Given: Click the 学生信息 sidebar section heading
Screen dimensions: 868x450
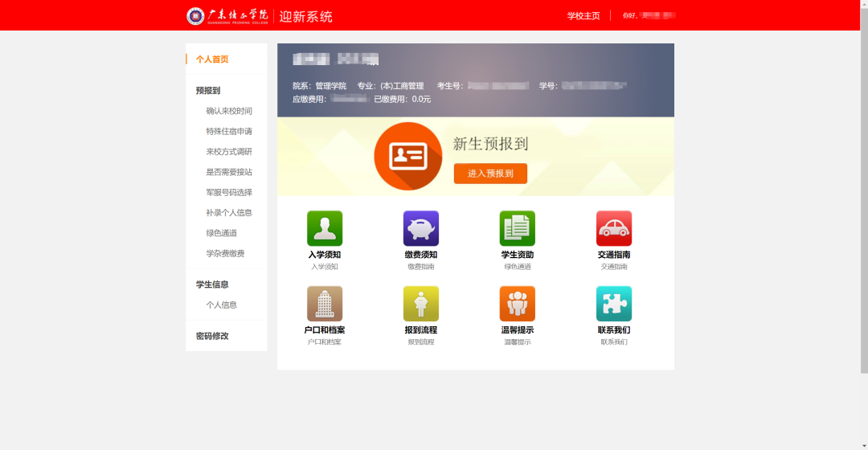Looking at the screenshot, I should (212, 284).
